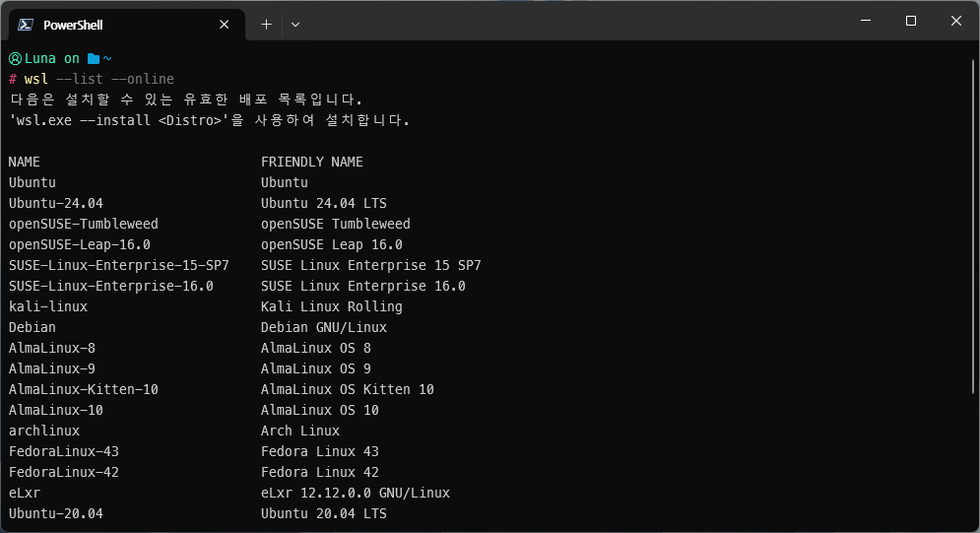Click 'AlmaLinux-10' distro name
This screenshot has height=533, width=980.
(x=55, y=410)
